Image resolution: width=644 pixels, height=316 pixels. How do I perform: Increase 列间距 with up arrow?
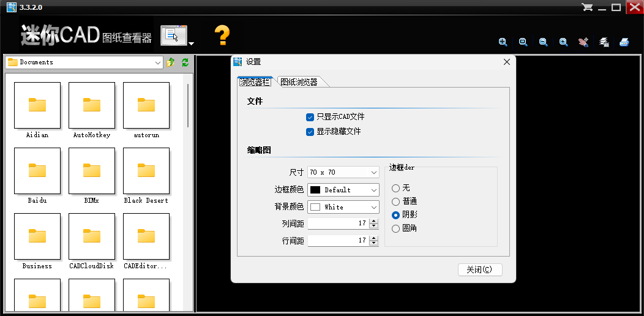coord(373,221)
